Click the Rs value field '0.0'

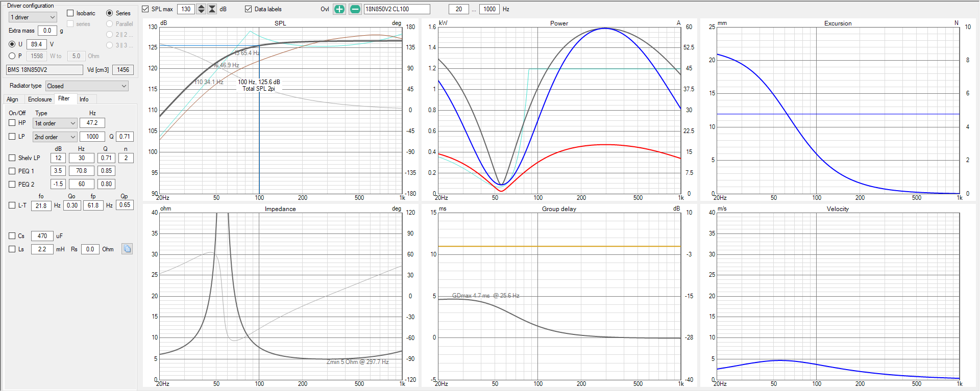90,249
